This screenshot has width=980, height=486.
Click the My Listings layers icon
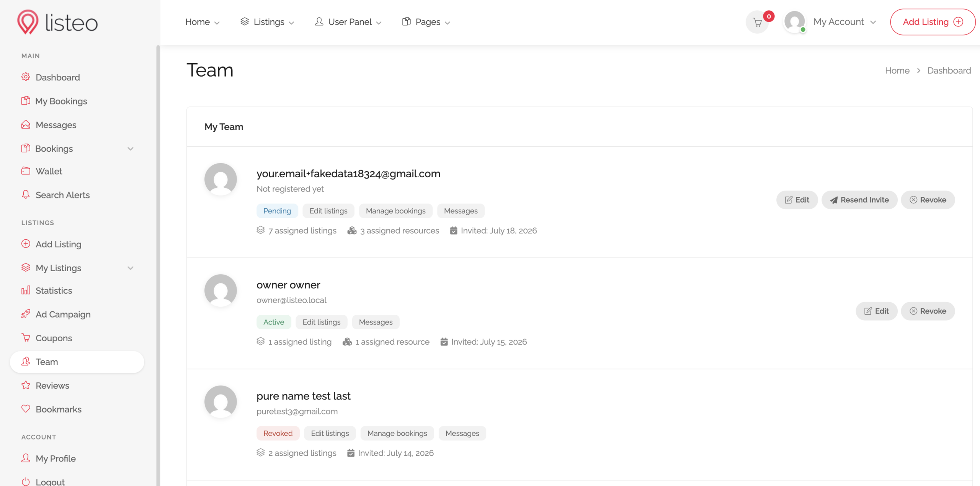click(x=26, y=267)
